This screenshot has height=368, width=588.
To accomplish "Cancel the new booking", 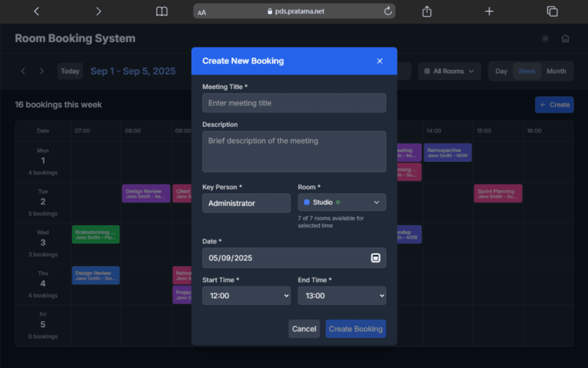I will 304,329.
